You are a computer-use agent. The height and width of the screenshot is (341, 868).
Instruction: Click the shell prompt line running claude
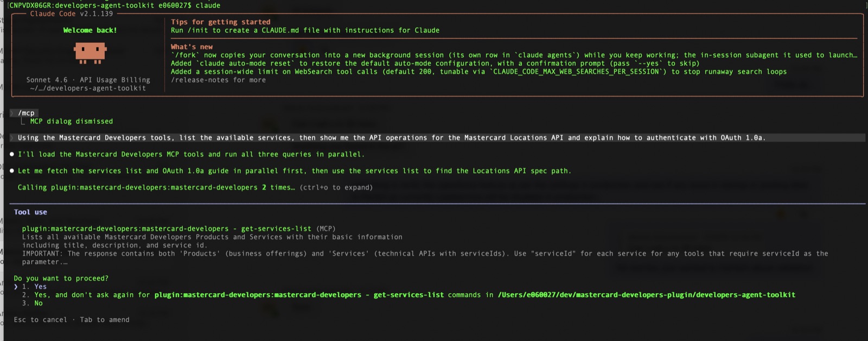115,5
